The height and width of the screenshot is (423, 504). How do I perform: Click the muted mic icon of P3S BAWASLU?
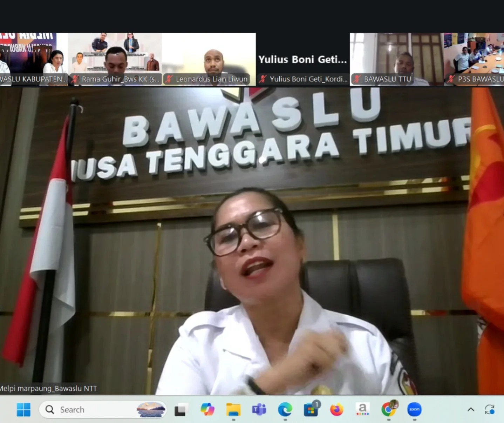[451, 79]
